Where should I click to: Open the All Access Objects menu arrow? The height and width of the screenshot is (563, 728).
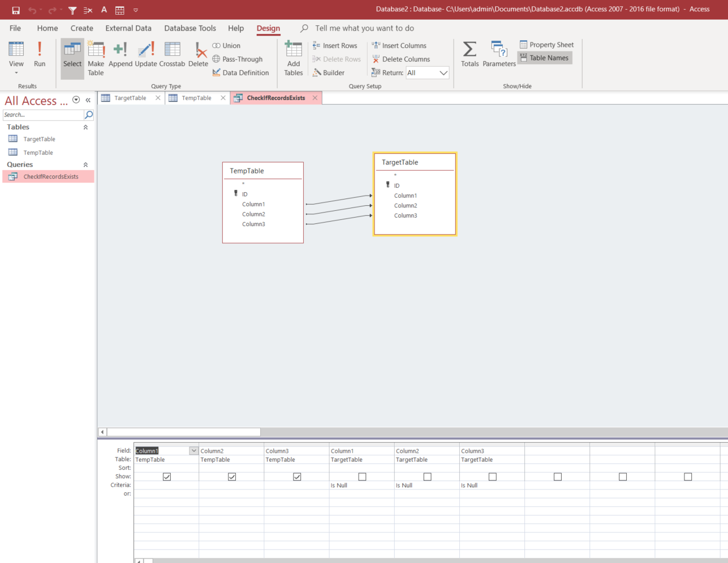pyautogui.click(x=76, y=100)
